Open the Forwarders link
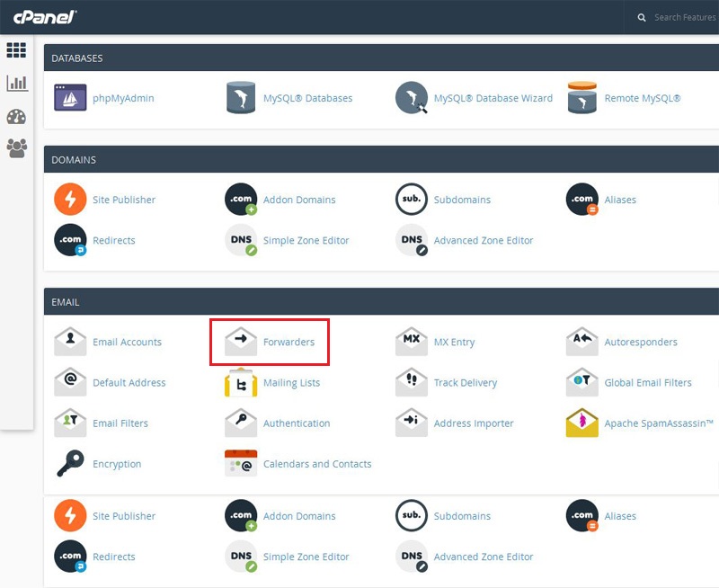The height and width of the screenshot is (588, 719). (x=288, y=343)
